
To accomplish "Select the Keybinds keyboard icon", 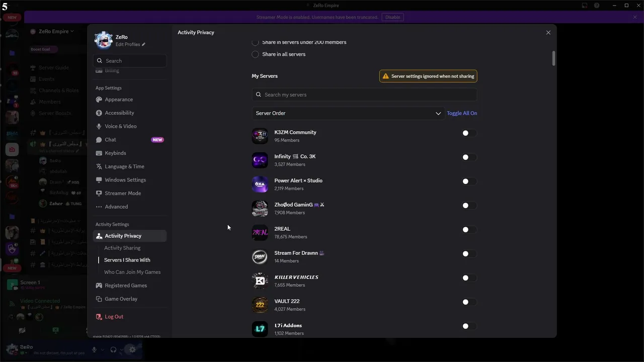I will [99, 153].
